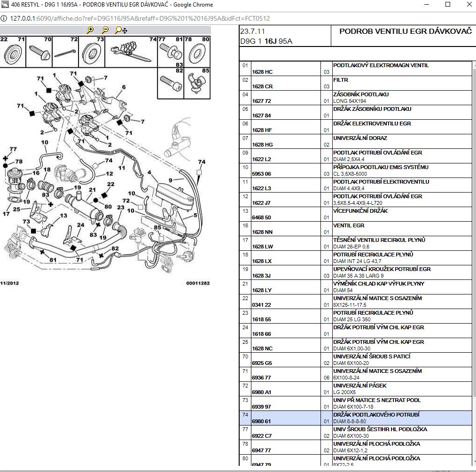
Task: Select UNIVERZÁLNÍ PÁSEK 6980 A1 row
Action: pyautogui.click(x=356, y=389)
